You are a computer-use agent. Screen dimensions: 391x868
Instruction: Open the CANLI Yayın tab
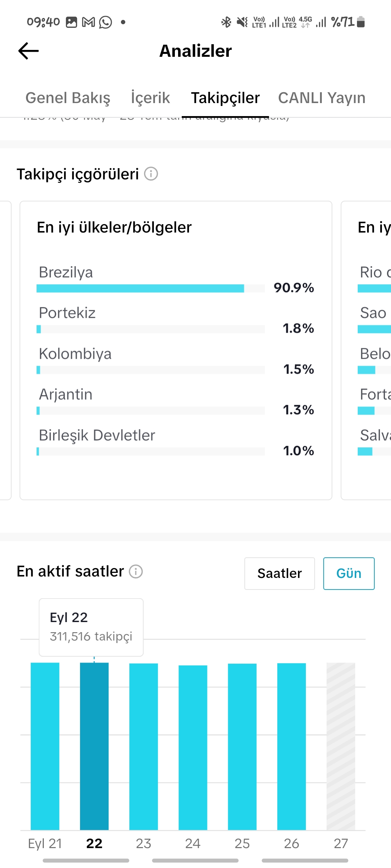coord(321,98)
